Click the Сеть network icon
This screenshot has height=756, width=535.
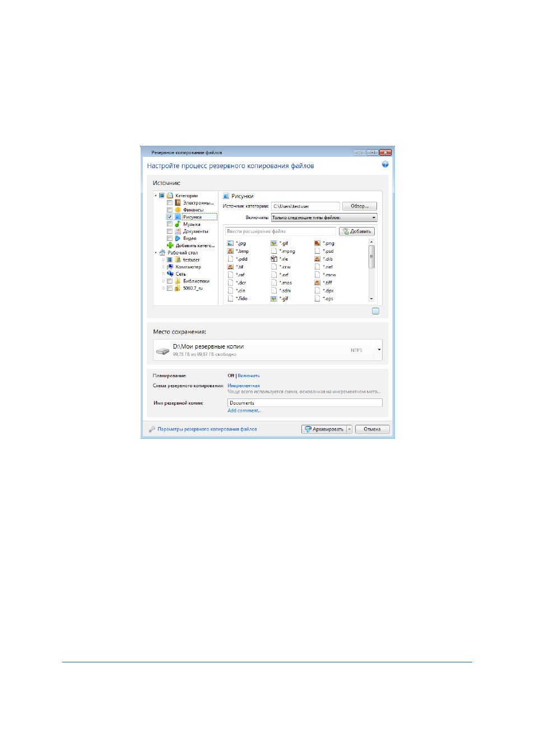(170, 274)
